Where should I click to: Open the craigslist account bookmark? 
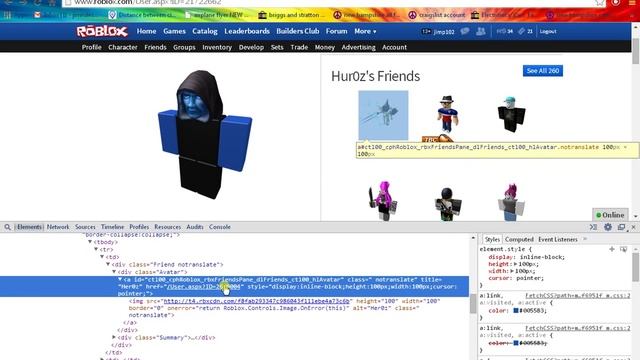[x=437, y=15]
